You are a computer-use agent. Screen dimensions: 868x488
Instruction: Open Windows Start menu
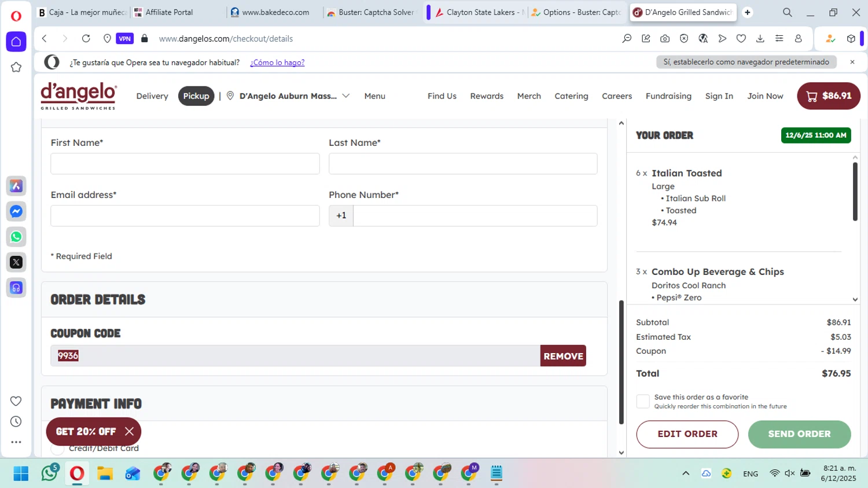21,474
